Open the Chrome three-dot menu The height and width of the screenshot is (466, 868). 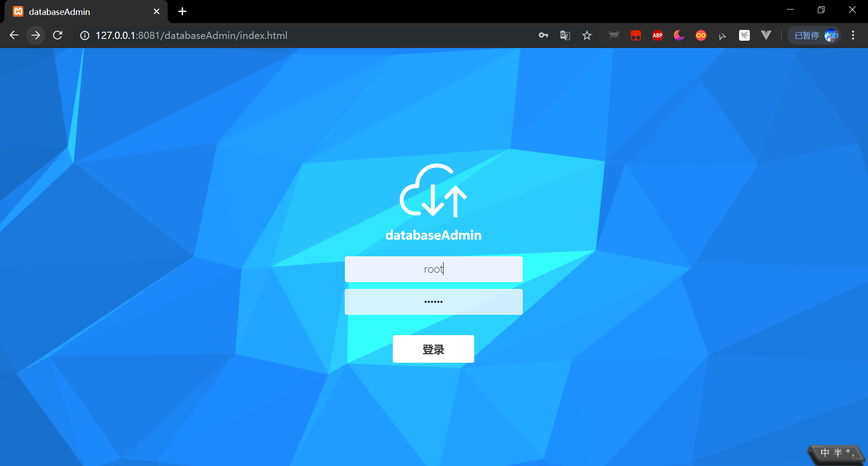point(853,35)
